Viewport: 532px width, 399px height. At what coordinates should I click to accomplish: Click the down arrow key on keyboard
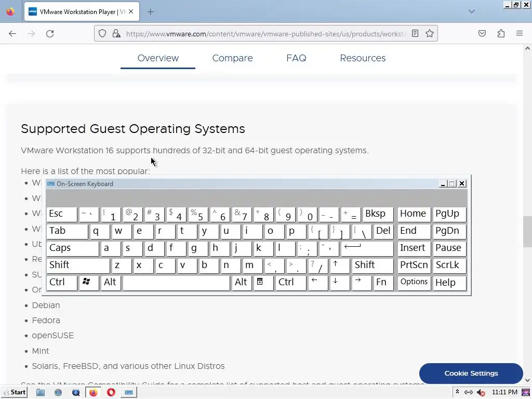[x=340, y=283]
